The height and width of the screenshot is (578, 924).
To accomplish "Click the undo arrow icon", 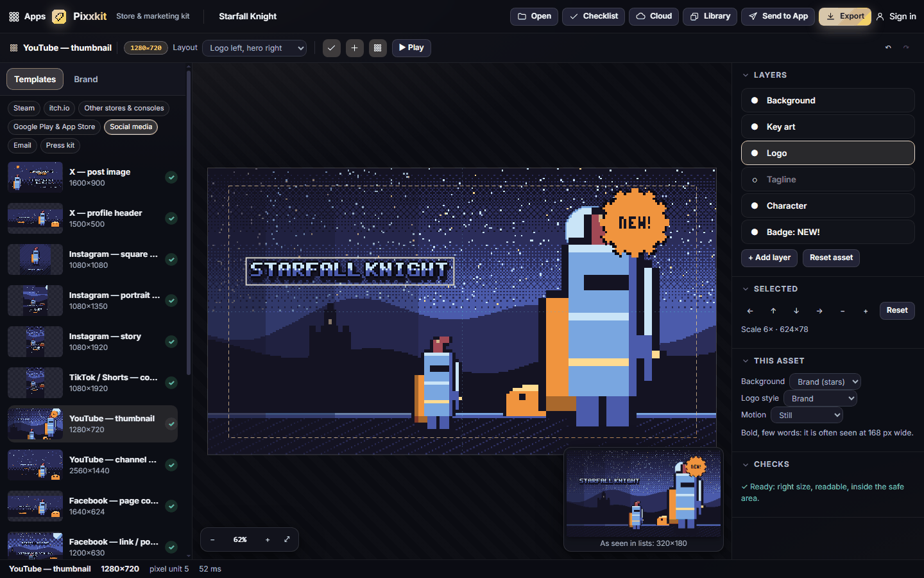I will tap(888, 48).
